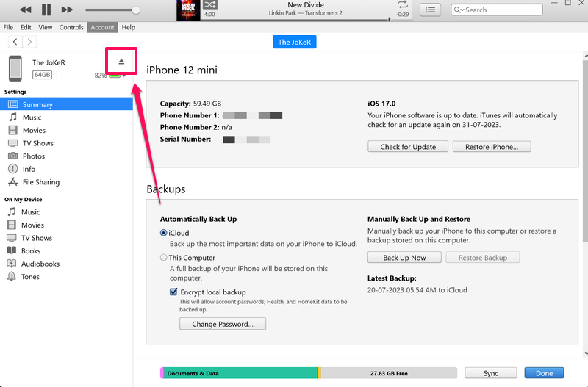Open the Account menu
588x387 pixels.
click(x=102, y=27)
